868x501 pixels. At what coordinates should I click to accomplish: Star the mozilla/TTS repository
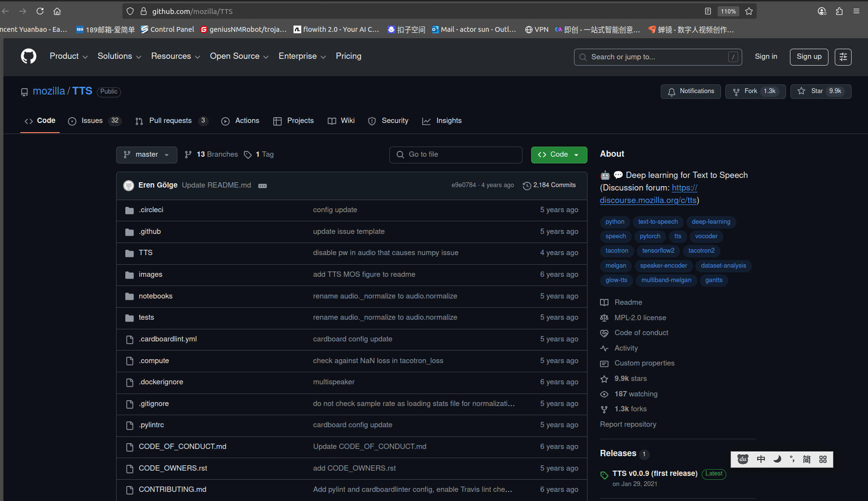pyautogui.click(x=821, y=91)
